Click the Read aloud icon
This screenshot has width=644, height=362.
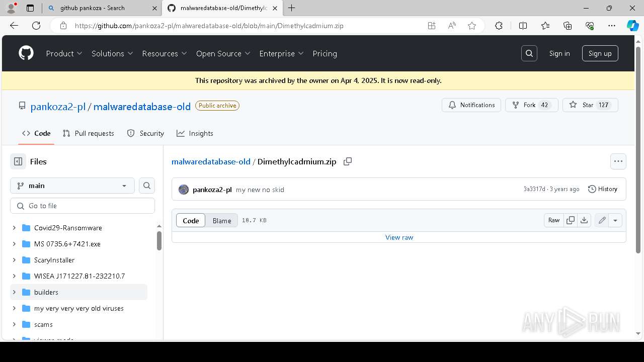pyautogui.click(x=452, y=26)
